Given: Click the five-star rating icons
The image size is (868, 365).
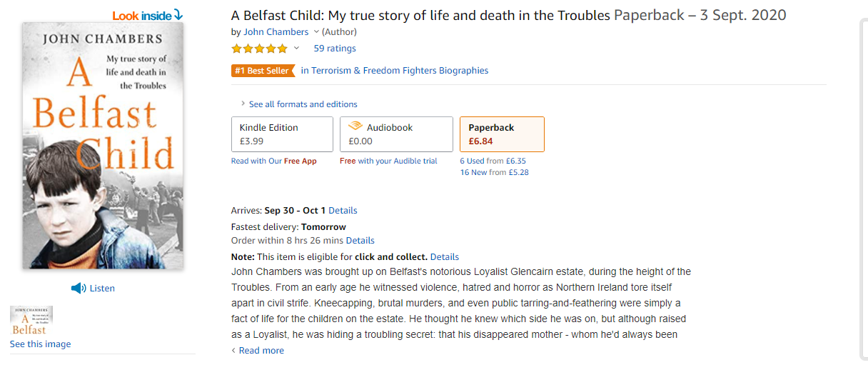Looking at the screenshot, I should (x=259, y=49).
